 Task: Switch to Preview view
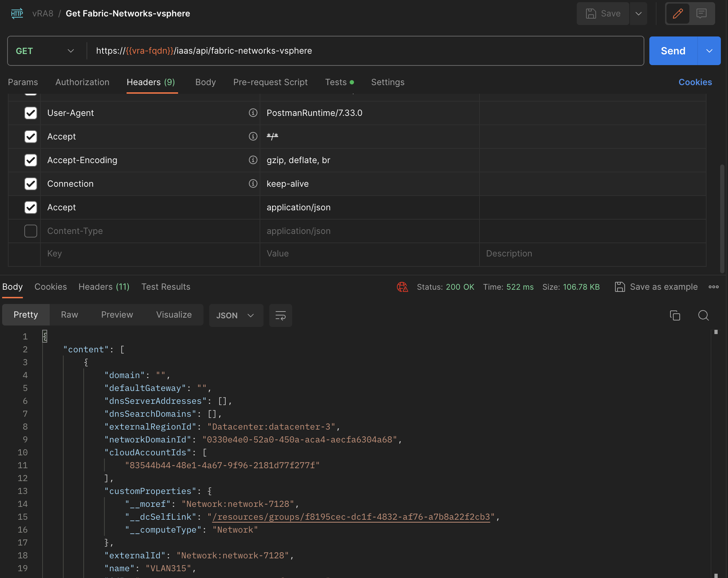117,315
